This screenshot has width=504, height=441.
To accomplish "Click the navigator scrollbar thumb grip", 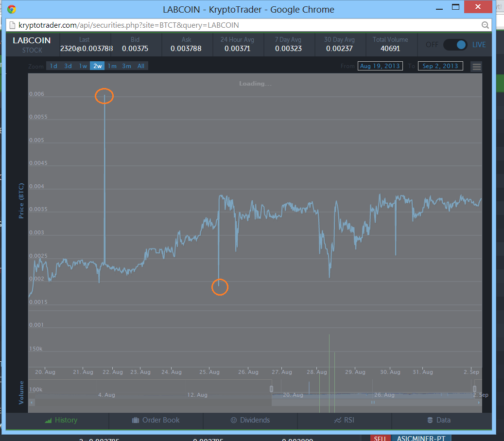I will 373,403.
